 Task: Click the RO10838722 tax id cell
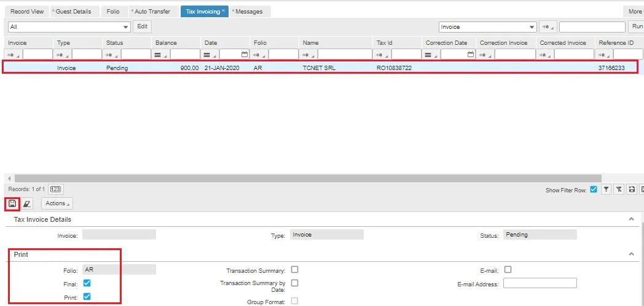pos(394,68)
